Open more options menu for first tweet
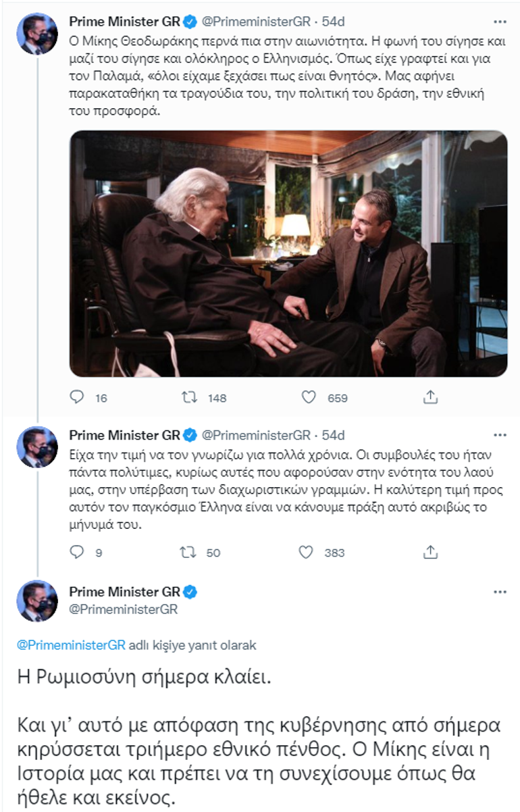 (499, 22)
